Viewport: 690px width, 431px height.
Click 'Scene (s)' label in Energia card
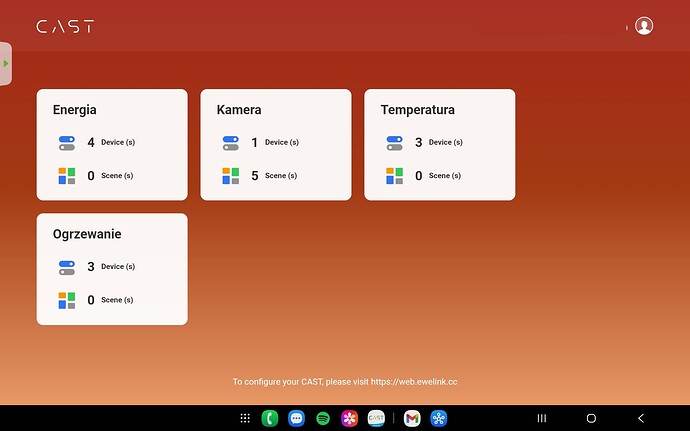pyautogui.click(x=117, y=176)
